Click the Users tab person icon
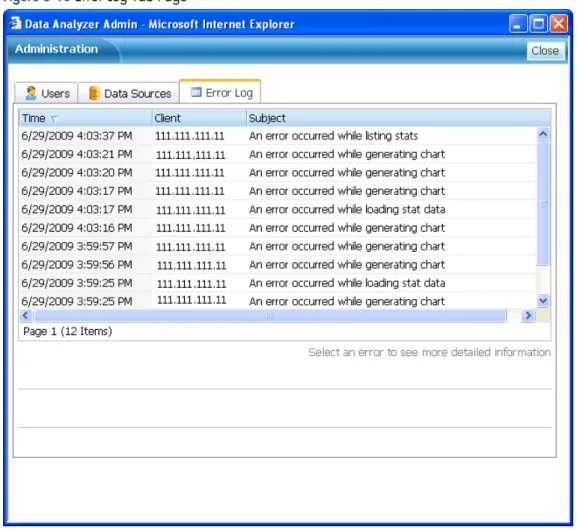577x530 pixels. coord(31,93)
